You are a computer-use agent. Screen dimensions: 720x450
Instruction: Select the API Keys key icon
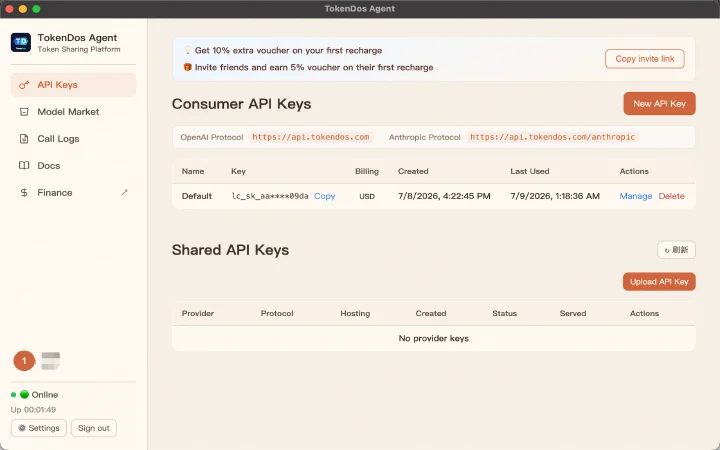[24, 85]
